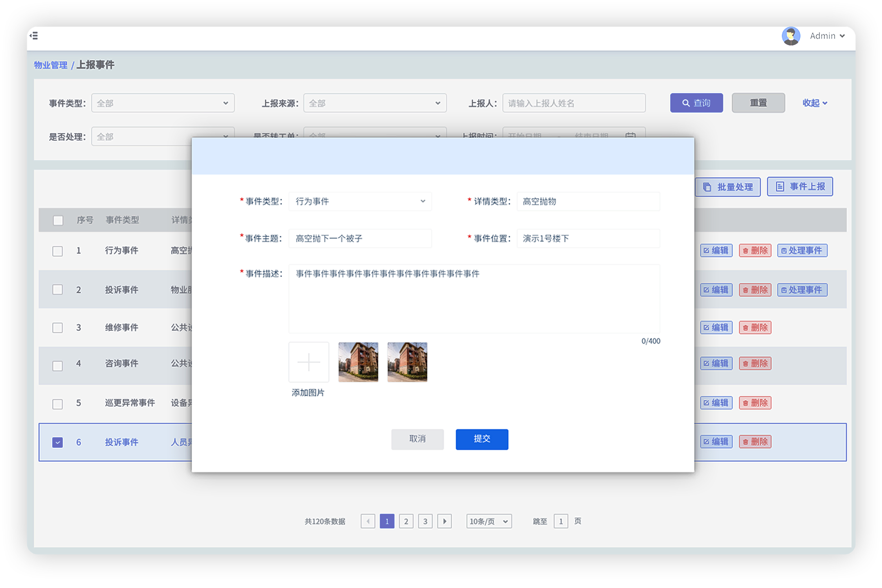Click 处理事件 for row 1
882x588 pixels.
802,250
